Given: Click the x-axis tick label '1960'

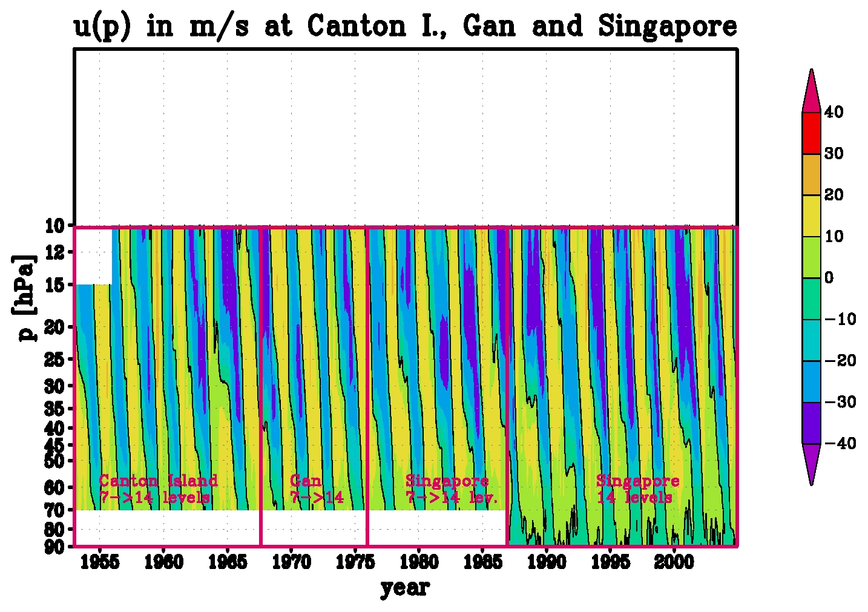Looking at the screenshot, I should 163,562.
